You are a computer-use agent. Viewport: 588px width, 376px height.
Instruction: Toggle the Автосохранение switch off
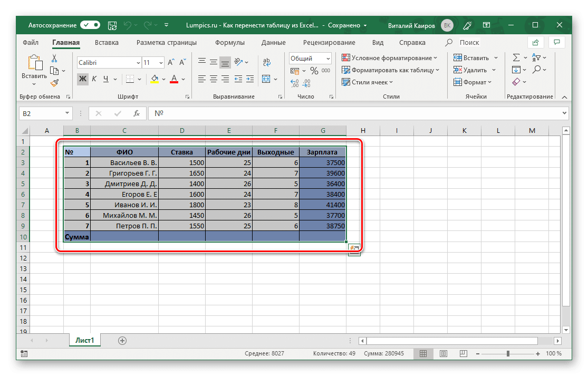90,25
